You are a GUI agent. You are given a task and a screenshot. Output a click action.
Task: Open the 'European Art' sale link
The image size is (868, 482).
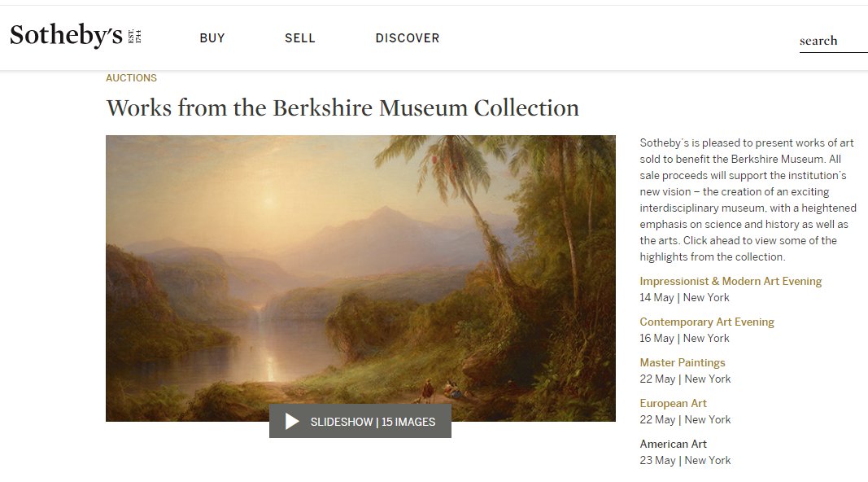pyautogui.click(x=674, y=403)
